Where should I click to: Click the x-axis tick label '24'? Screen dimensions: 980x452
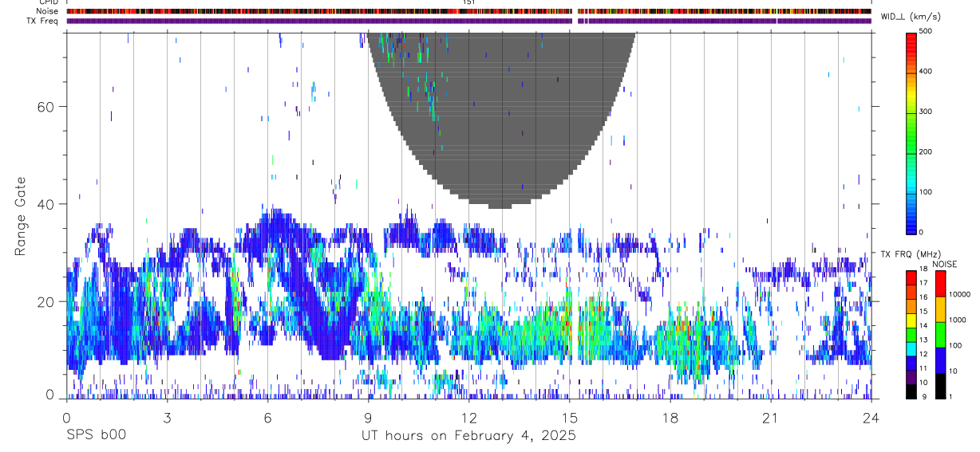pos(871,418)
